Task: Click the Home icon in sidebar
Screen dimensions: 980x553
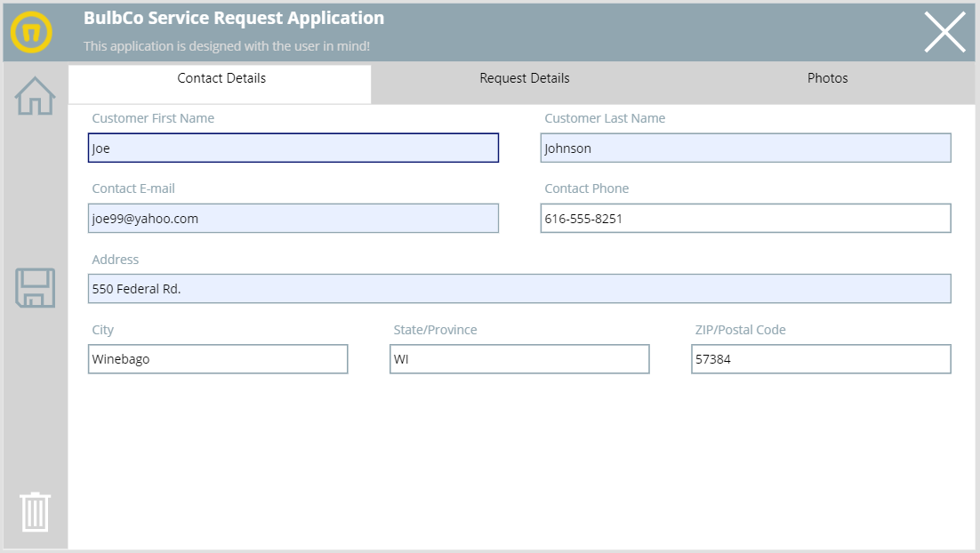Action: coord(35,96)
